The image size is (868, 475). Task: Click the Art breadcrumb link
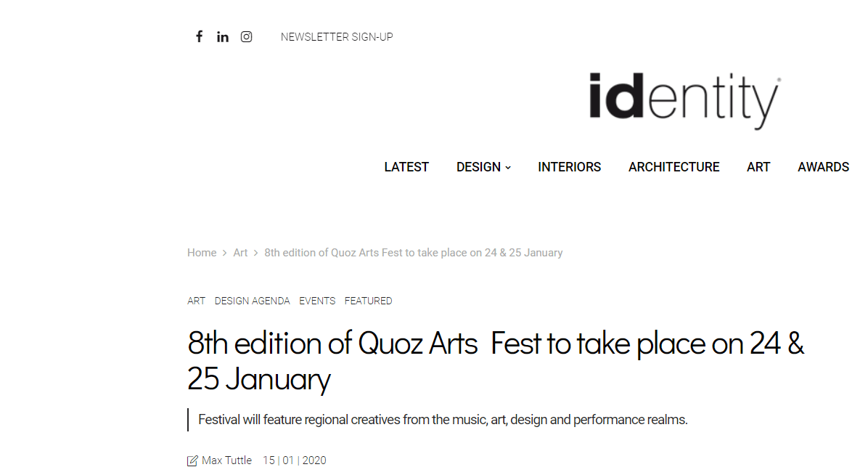240,253
